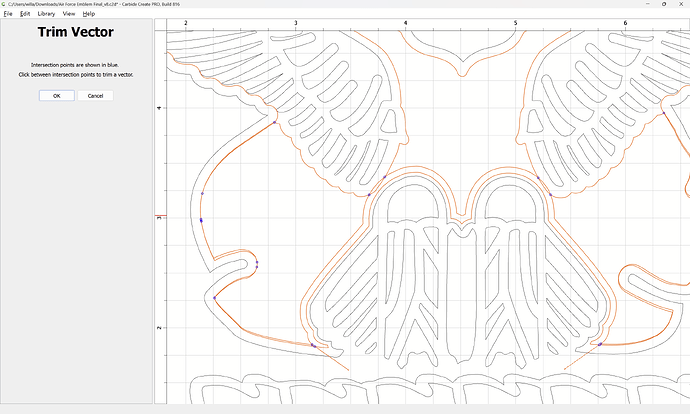Open the Library menu
Viewport: 690px width, 414px height.
click(x=46, y=14)
